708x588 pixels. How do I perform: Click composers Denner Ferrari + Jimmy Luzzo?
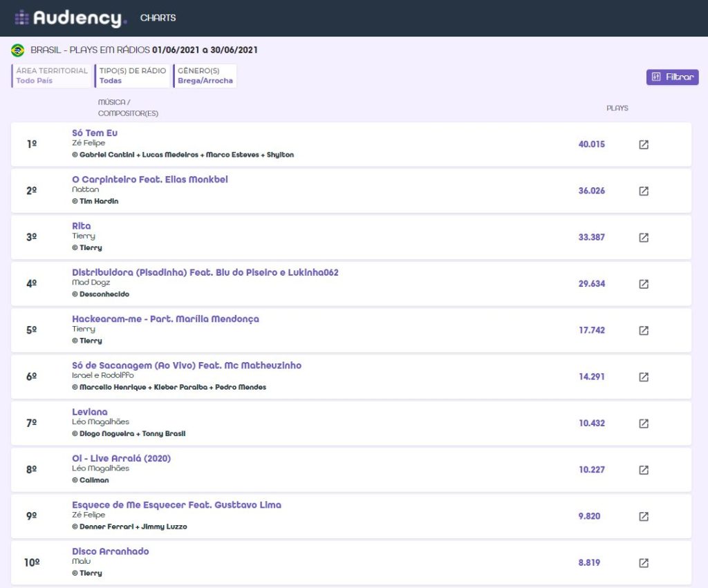(129, 527)
